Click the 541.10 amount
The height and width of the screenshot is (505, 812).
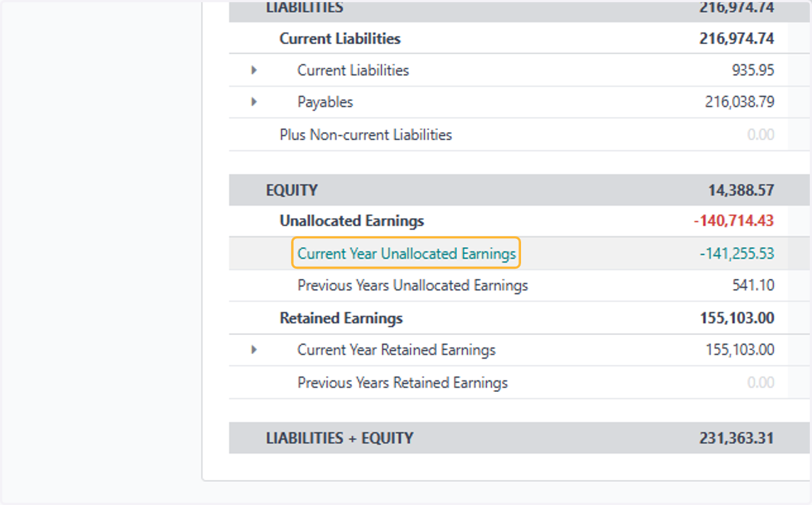[x=754, y=286]
